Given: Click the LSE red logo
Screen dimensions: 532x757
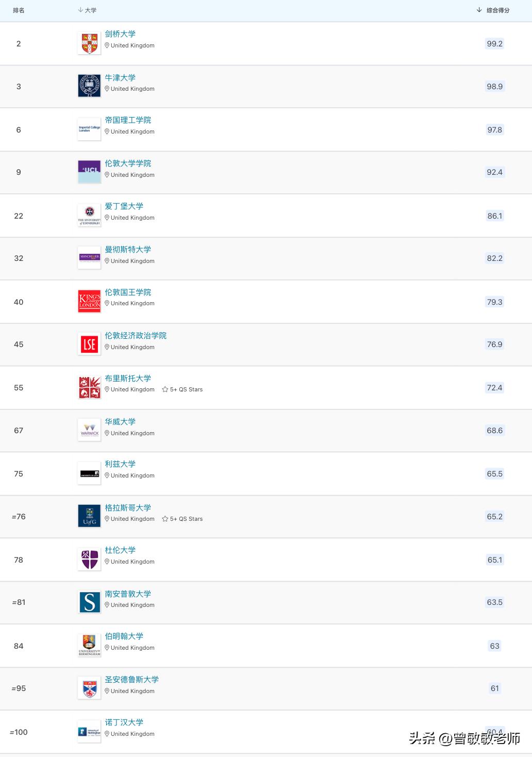Looking at the screenshot, I should (89, 344).
